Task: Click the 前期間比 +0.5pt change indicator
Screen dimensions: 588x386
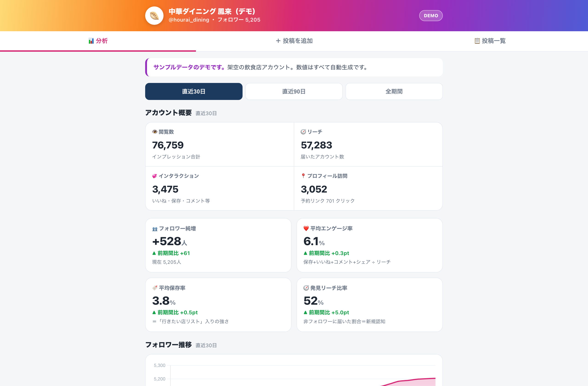Action: coord(175,312)
